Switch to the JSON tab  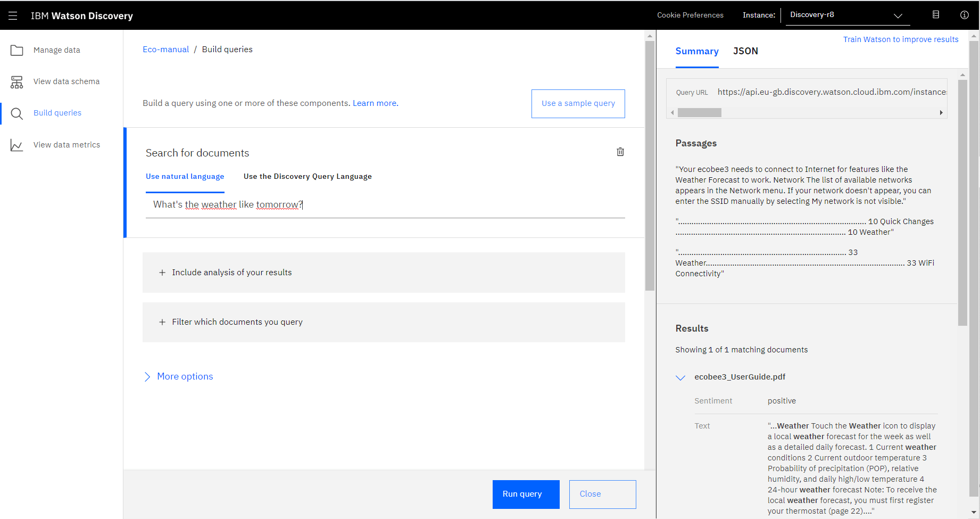click(745, 51)
